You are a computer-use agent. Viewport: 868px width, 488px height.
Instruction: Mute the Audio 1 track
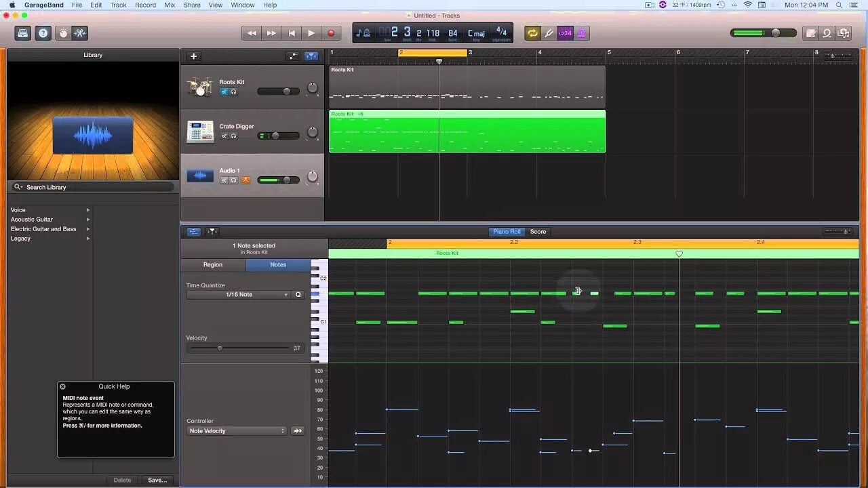(x=224, y=180)
